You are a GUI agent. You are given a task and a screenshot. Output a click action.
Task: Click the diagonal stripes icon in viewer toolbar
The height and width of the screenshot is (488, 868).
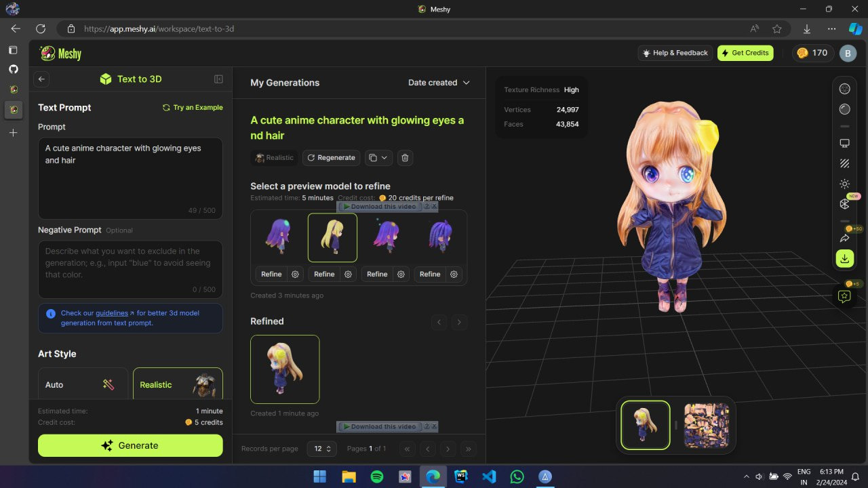(x=844, y=163)
